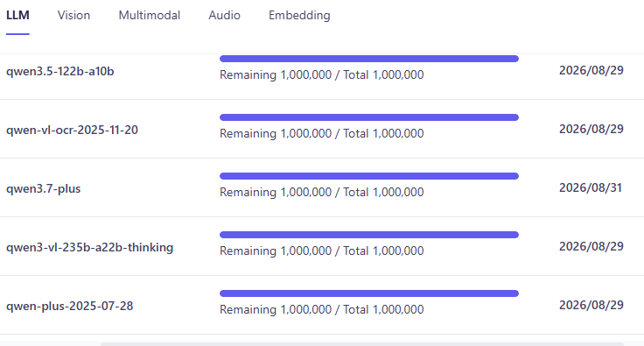Click the quota progress bar for qwen3.5-122b-a10b
This screenshot has height=346, width=644.
pyautogui.click(x=369, y=59)
